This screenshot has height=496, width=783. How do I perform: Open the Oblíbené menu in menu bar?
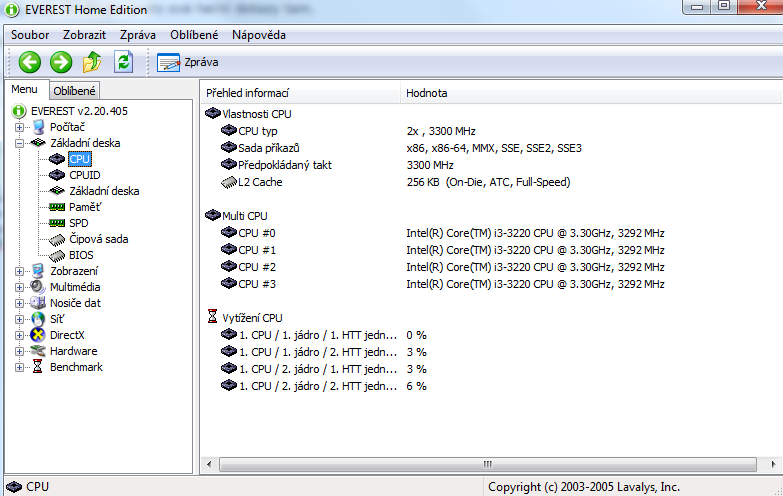point(194,35)
